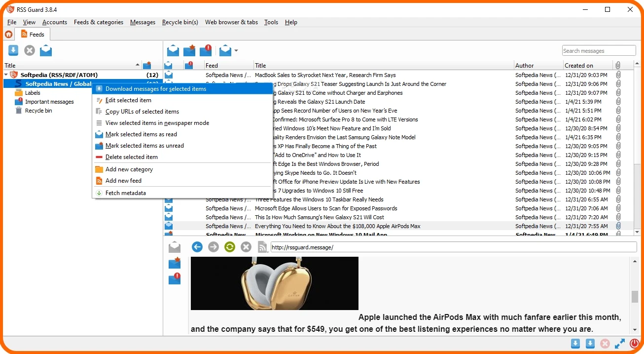Stop loading the page in browser
Viewport: 644px width, 354px height.
pyautogui.click(x=246, y=247)
